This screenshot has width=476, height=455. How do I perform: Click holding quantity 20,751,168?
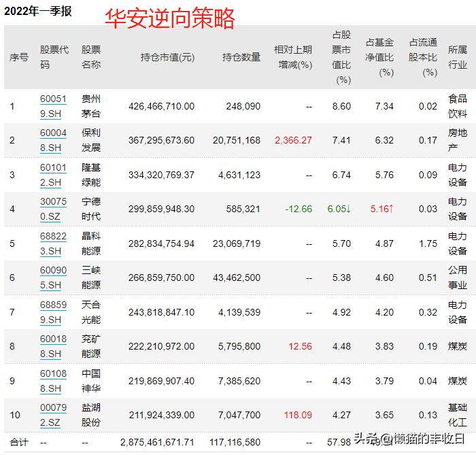point(237,140)
